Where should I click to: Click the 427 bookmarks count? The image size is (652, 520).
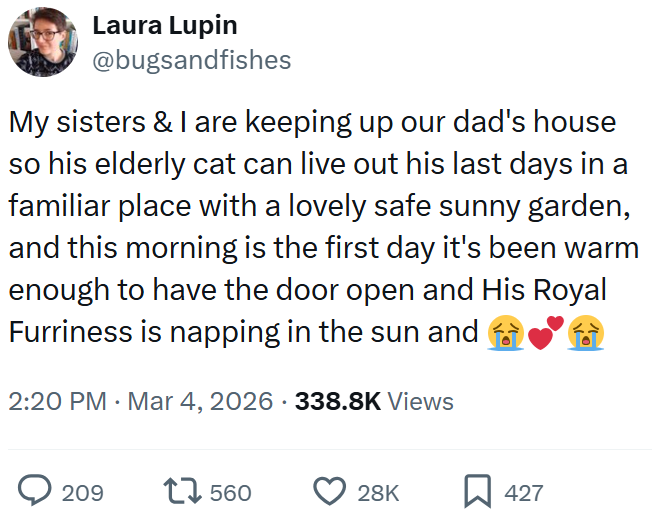tap(524, 493)
